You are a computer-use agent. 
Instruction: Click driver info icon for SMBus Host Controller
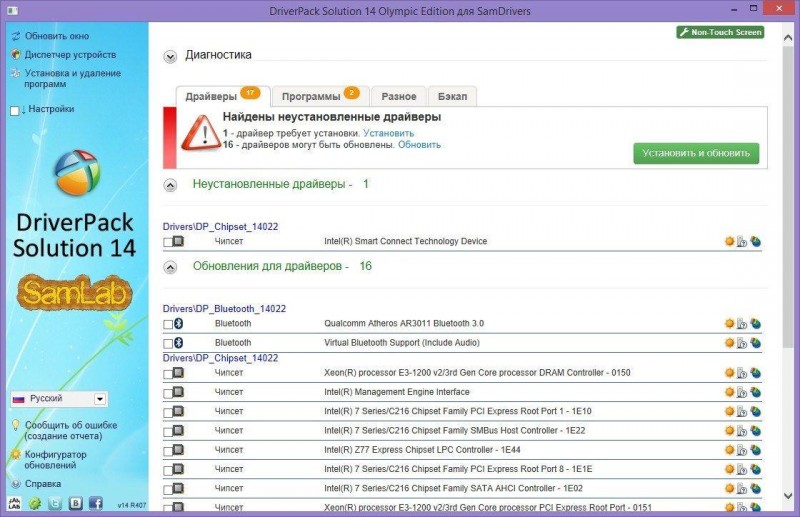point(742,431)
